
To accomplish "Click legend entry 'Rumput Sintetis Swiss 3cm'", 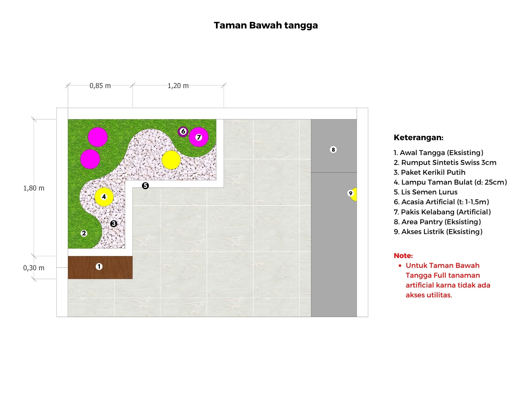I will click(445, 163).
